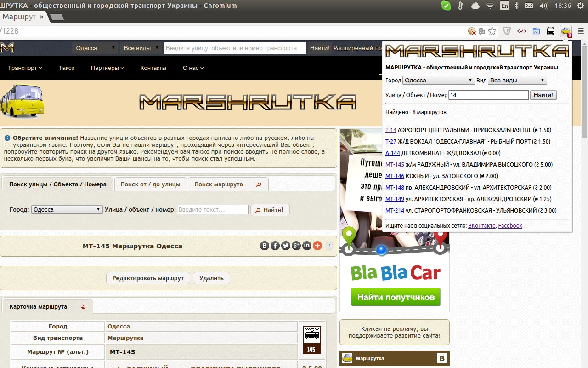Open the Wi-Fi network indicator

490,6
